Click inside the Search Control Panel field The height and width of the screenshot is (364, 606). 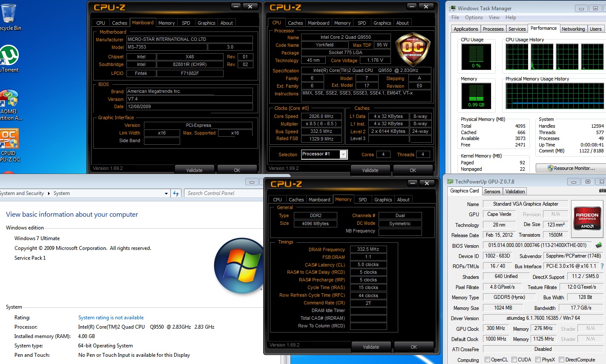point(223,193)
